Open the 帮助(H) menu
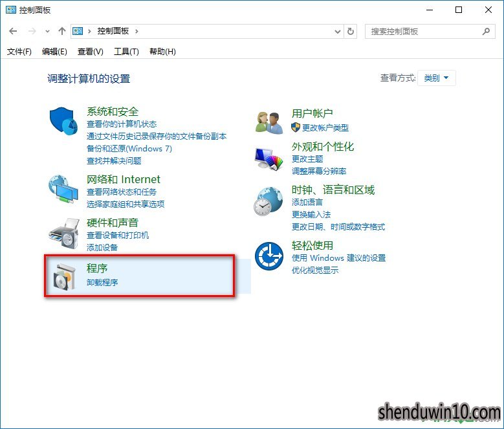 pos(162,51)
